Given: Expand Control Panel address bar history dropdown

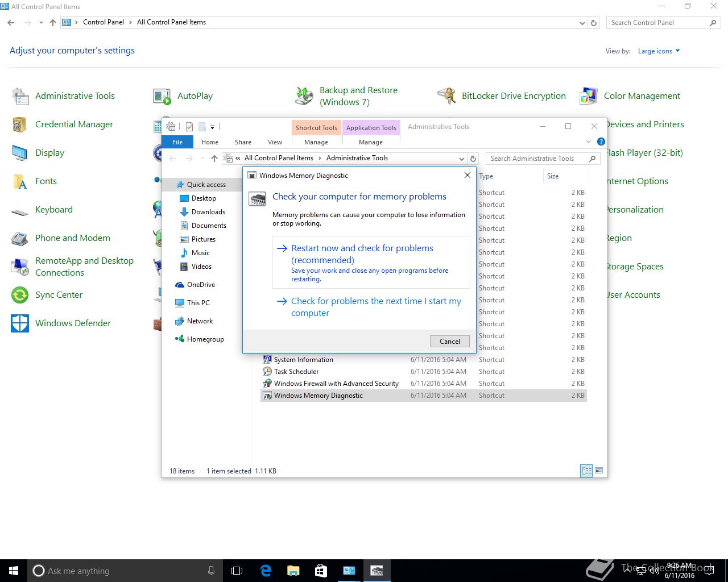Looking at the screenshot, I should [582, 23].
